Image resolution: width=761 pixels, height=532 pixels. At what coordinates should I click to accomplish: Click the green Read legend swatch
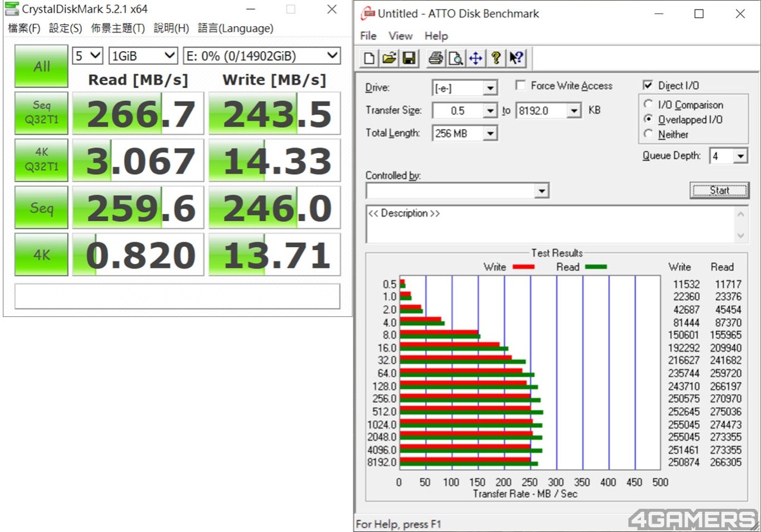[596, 267]
